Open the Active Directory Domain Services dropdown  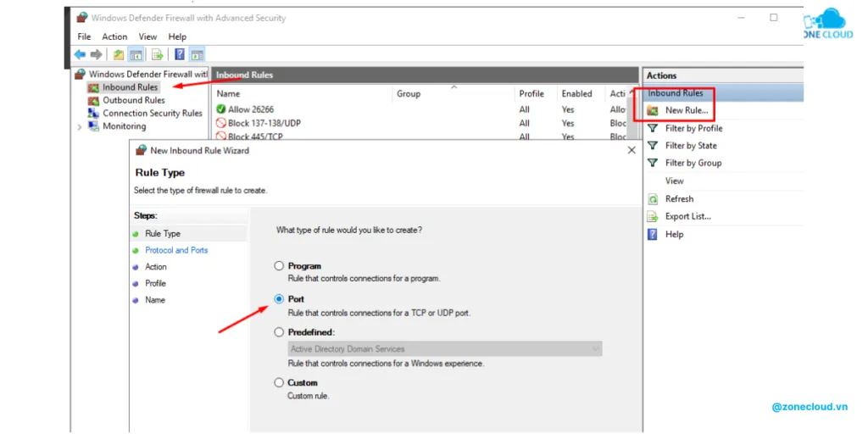click(445, 348)
